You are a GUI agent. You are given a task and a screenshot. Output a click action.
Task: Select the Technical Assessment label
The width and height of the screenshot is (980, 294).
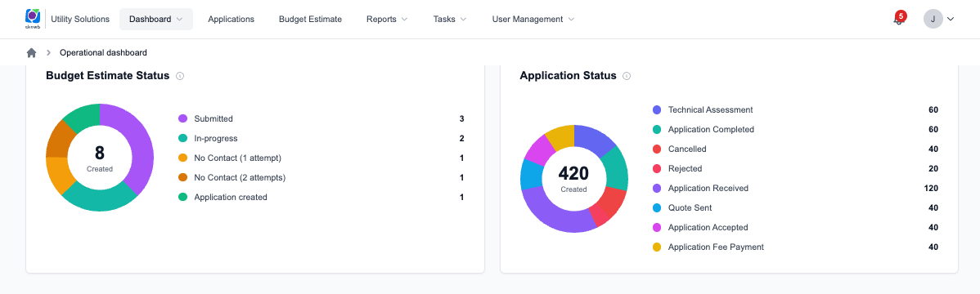click(x=711, y=110)
